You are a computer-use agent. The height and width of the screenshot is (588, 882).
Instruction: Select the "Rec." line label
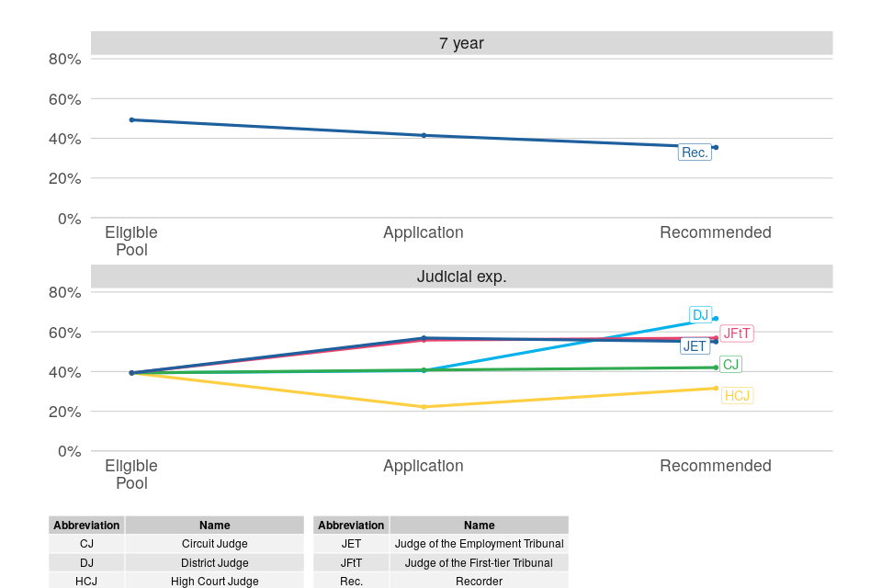coord(695,153)
